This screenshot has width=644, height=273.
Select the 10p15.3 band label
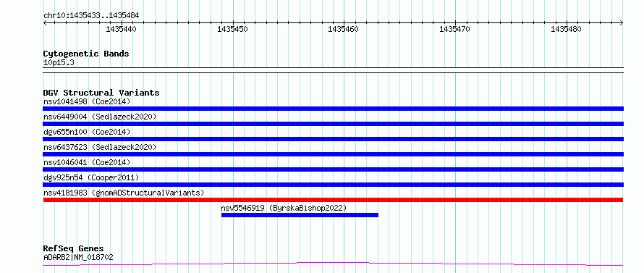pyautogui.click(x=59, y=63)
